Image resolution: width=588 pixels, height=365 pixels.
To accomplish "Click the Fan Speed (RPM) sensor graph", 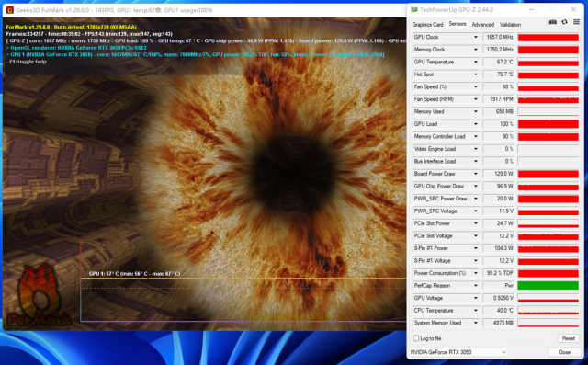I will tap(548, 99).
